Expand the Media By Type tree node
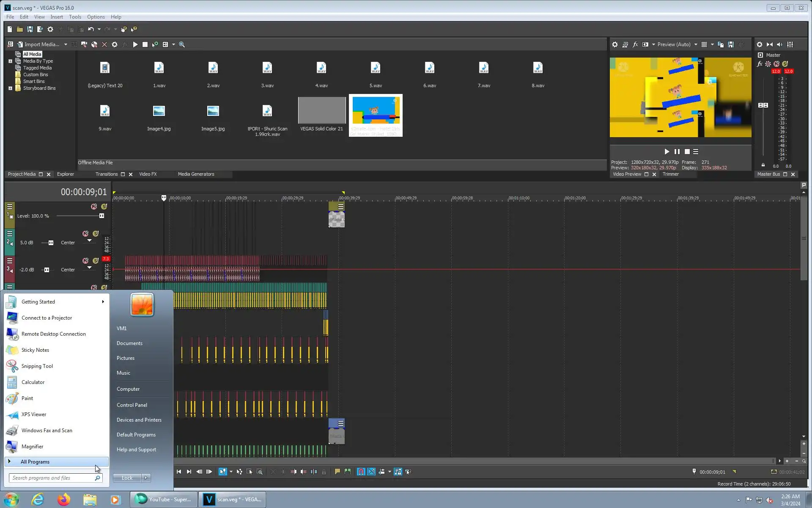The height and width of the screenshot is (508, 812). pyautogui.click(x=10, y=61)
